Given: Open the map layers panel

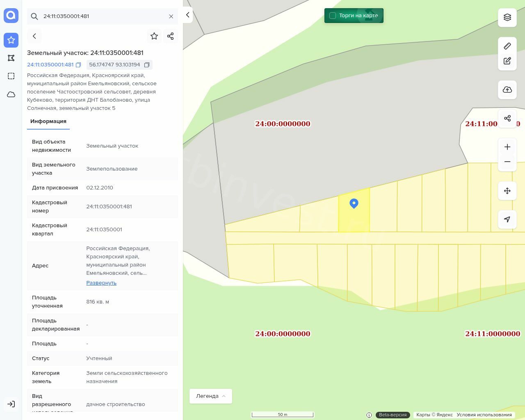Looking at the screenshot, I should [507, 17].
